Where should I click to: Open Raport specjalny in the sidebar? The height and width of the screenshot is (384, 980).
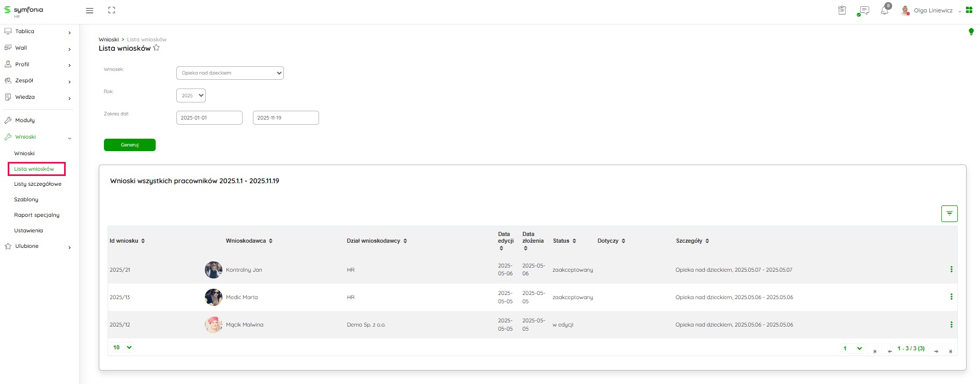coord(37,215)
